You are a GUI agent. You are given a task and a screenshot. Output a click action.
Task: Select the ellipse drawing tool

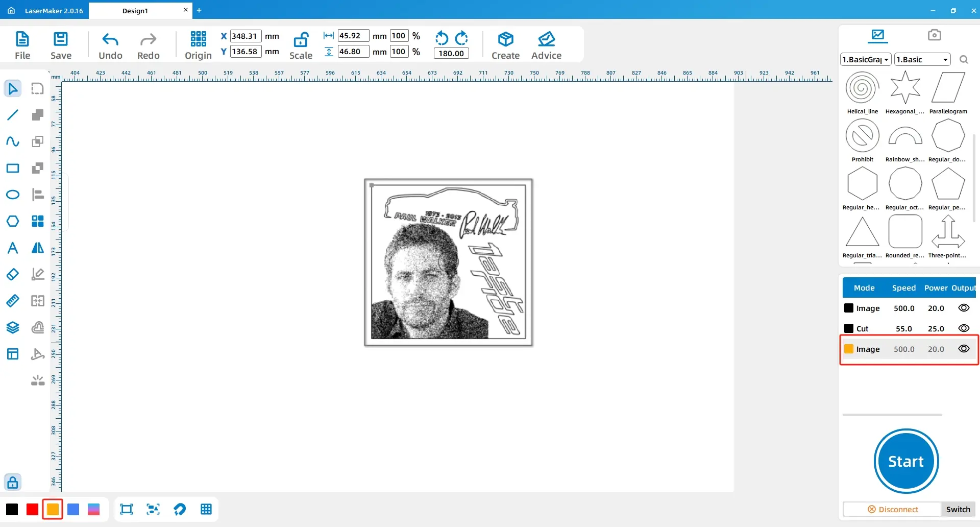click(x=13, y=195)
